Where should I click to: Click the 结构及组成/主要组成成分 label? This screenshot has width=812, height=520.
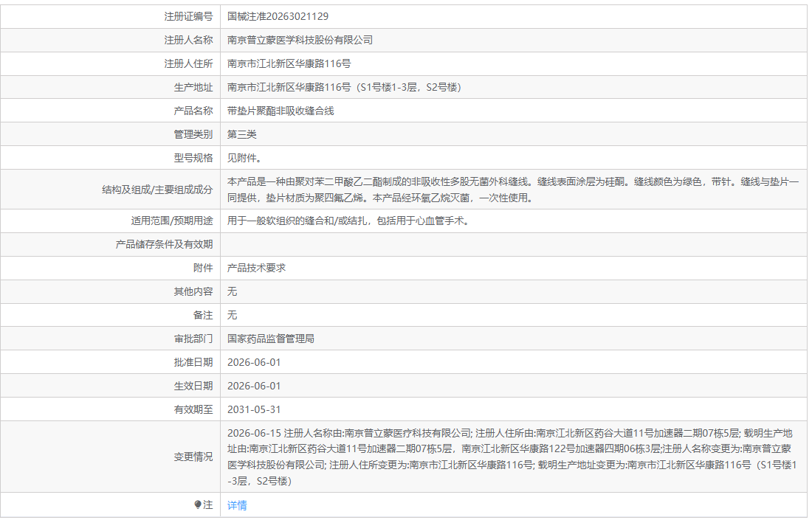[157, 190]
